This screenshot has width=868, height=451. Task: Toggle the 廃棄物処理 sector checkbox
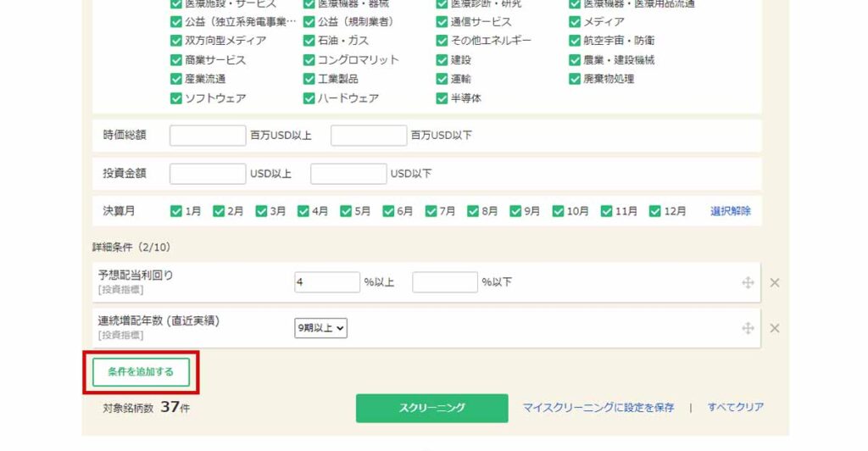pyautogui.click(x=576, y=79)
